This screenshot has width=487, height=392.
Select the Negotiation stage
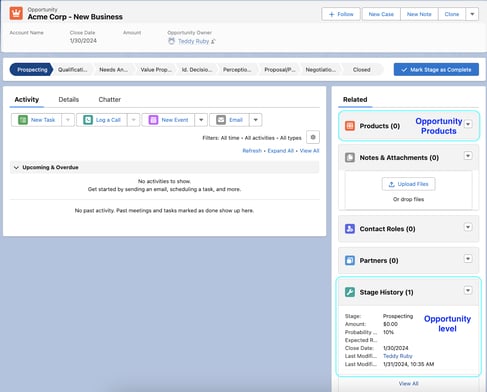(321, 69)
